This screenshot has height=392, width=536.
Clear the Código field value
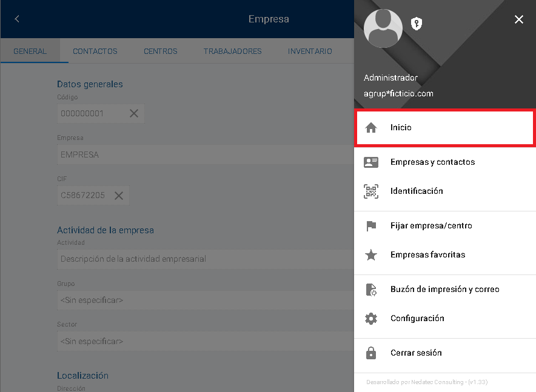pos(134,113)
